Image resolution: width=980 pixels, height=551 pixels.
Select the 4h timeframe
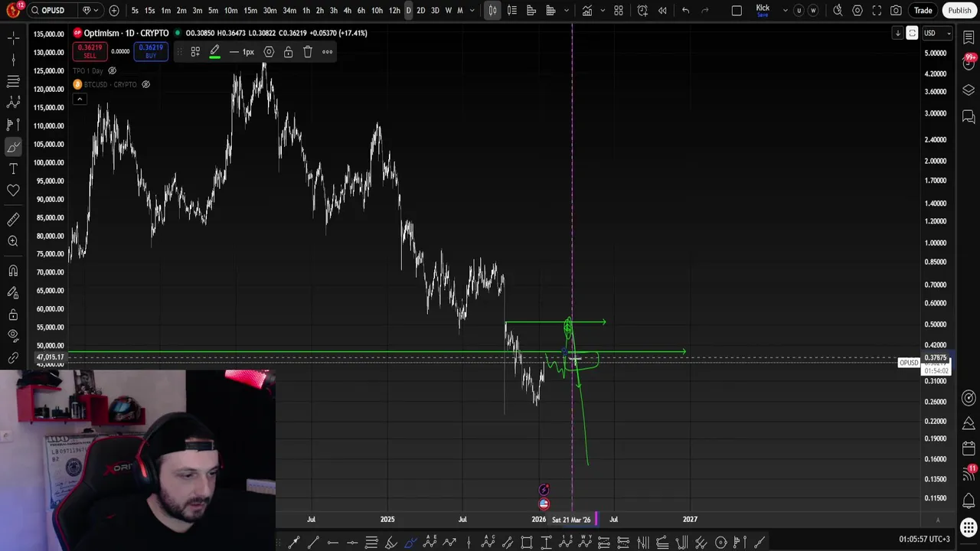point(347,10)
